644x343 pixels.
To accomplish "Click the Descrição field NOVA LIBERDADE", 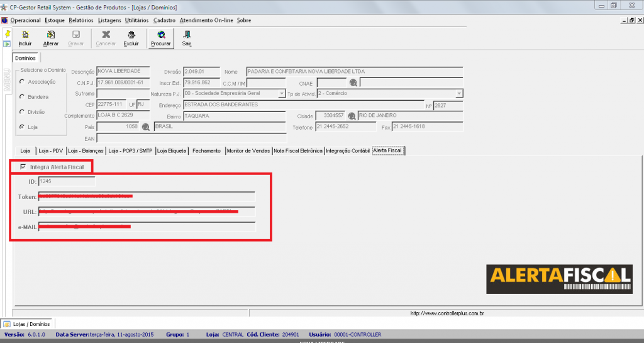I will click(x=123, y=72).
